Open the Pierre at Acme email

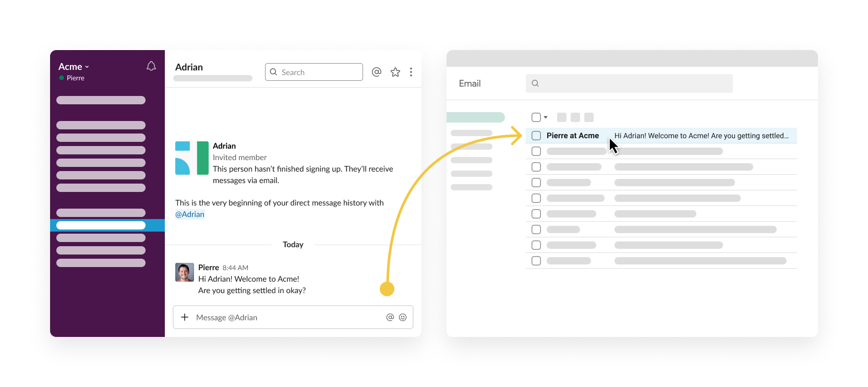tap(661, 136)
